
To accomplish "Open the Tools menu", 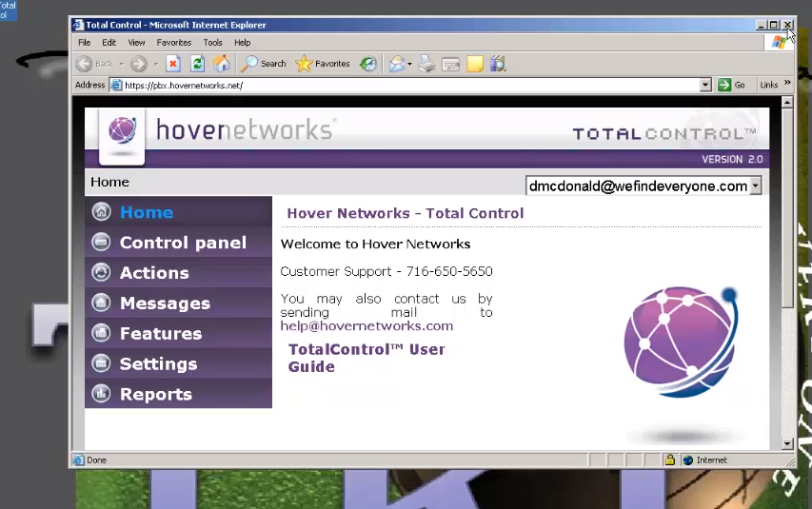I will click(213, 43).
